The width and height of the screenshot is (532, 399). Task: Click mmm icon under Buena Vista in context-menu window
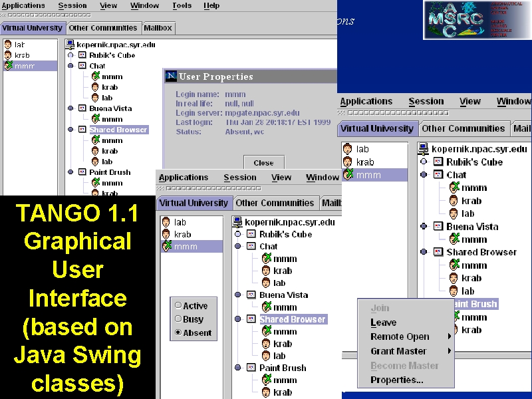pyautogui.click(x=454, y=239)
